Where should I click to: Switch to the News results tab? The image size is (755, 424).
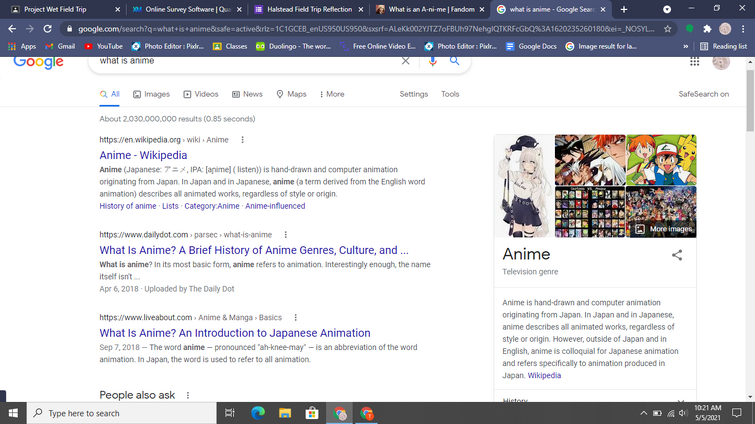pos(247,94)
